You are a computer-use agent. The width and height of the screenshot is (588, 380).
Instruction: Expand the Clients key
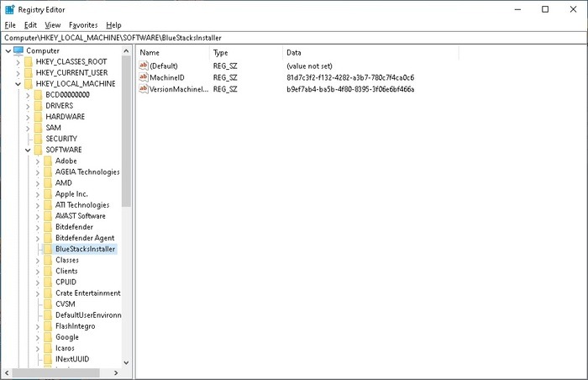point(37,271)
